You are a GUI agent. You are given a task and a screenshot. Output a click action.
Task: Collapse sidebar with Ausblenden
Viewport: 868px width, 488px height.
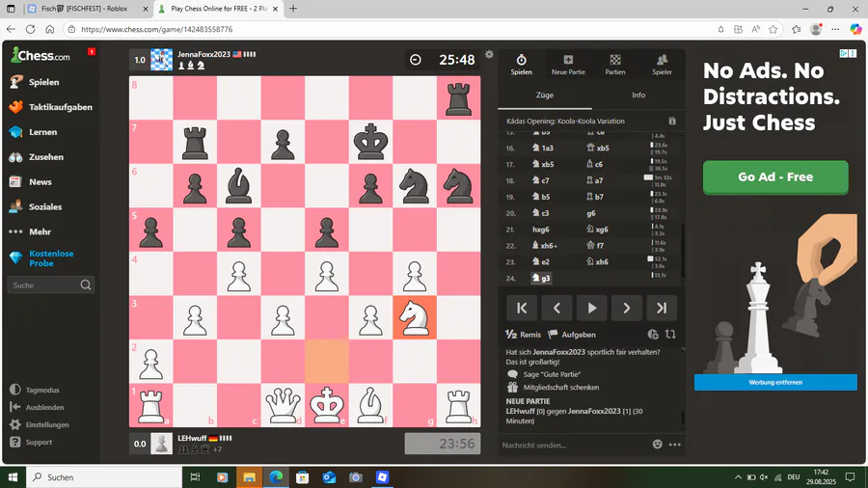point(37,407)
